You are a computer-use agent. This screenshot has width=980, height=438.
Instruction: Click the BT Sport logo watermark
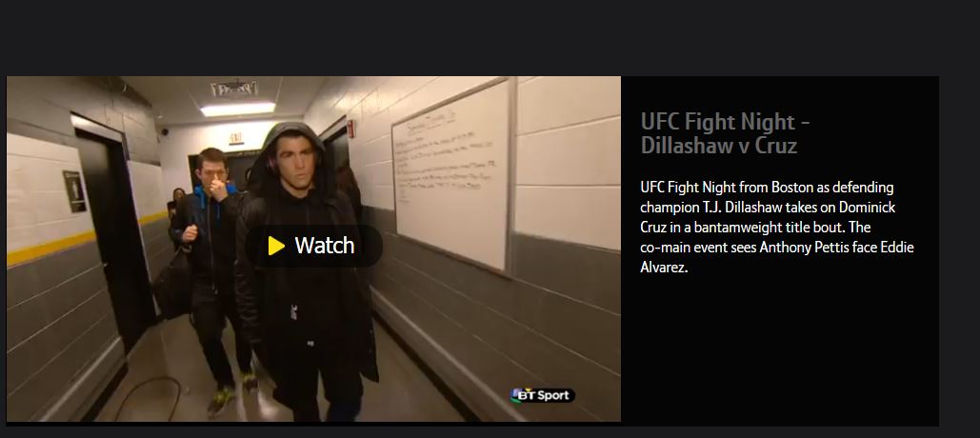[x=542, y=395]
